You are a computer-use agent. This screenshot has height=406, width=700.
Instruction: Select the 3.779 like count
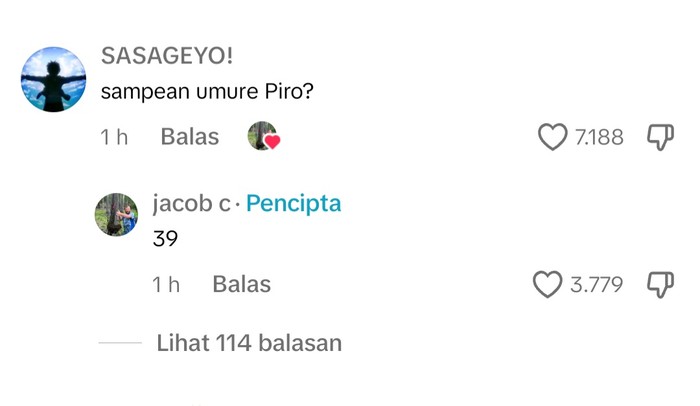596,285
